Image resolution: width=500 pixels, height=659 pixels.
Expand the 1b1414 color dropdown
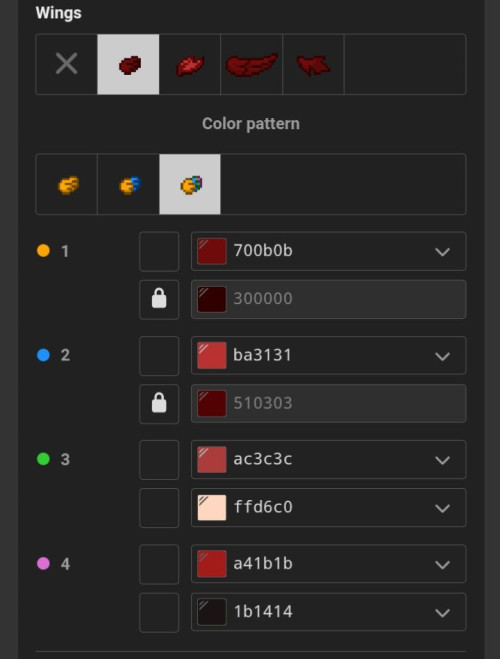[x=442, y=612]
